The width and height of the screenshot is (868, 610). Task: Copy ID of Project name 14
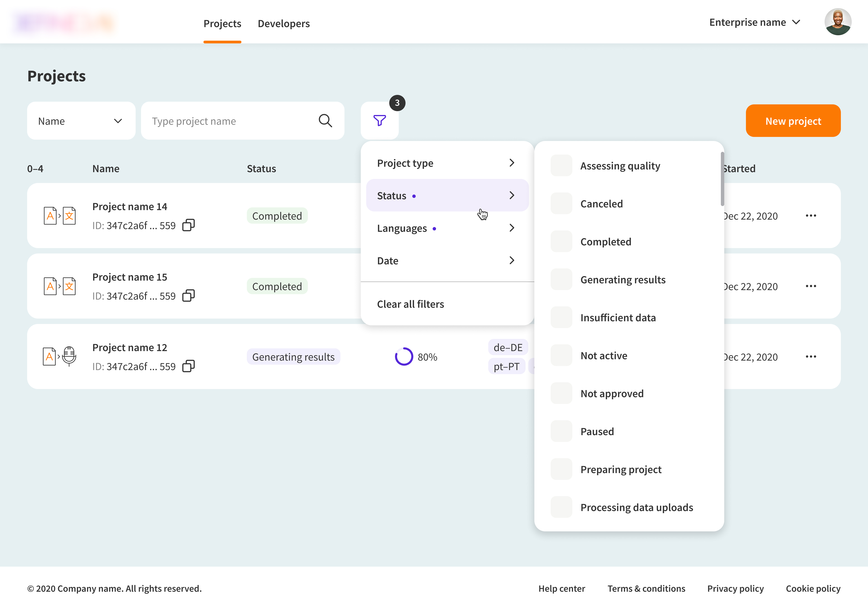(x=188, y=225)
